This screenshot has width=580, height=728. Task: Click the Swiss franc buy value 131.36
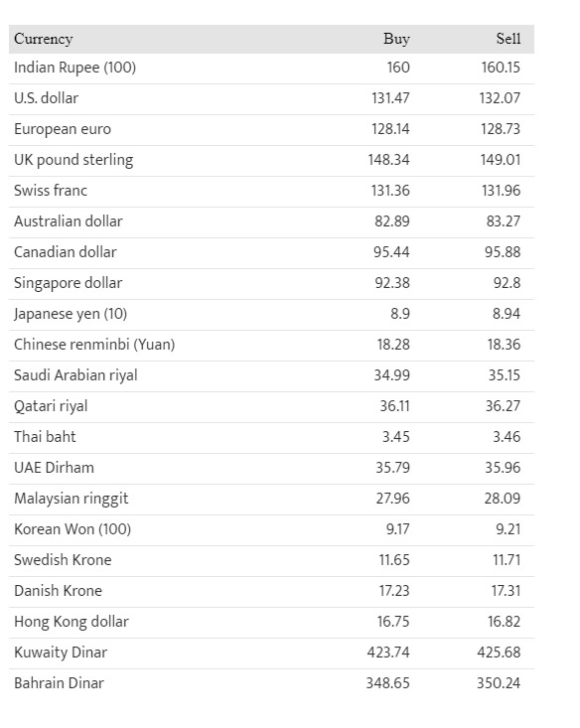point(390,191)
